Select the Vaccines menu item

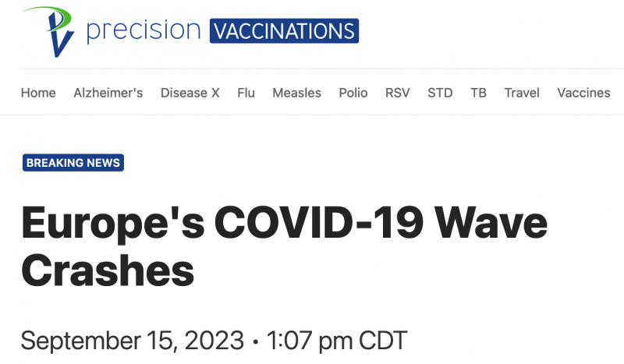pyautogui.click(x=583, y=93)
